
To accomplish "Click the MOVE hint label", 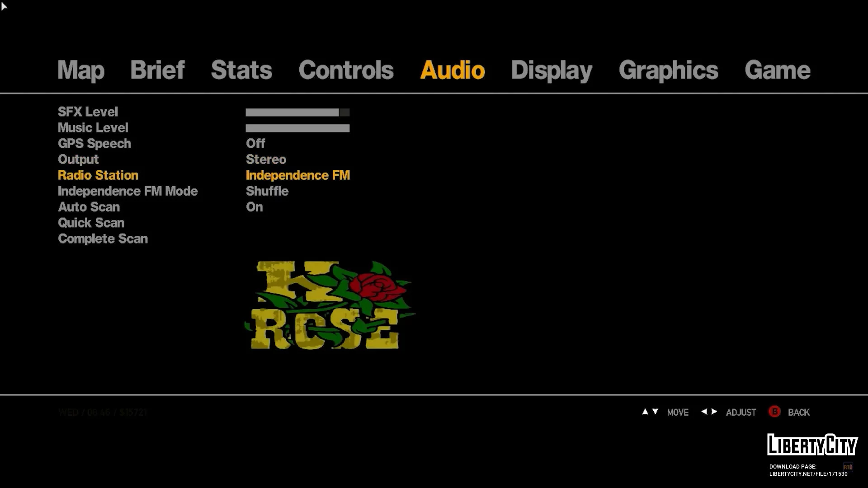I will (678, 412).
